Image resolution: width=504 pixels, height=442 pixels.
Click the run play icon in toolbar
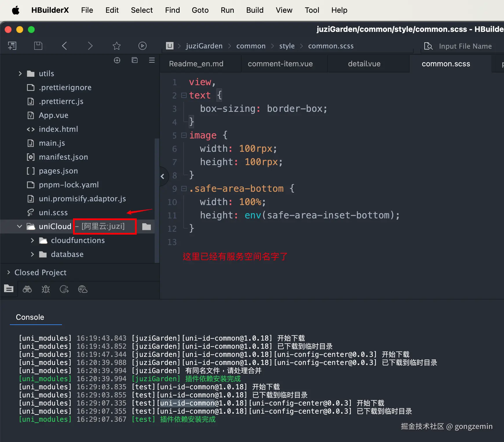(143, 46)
